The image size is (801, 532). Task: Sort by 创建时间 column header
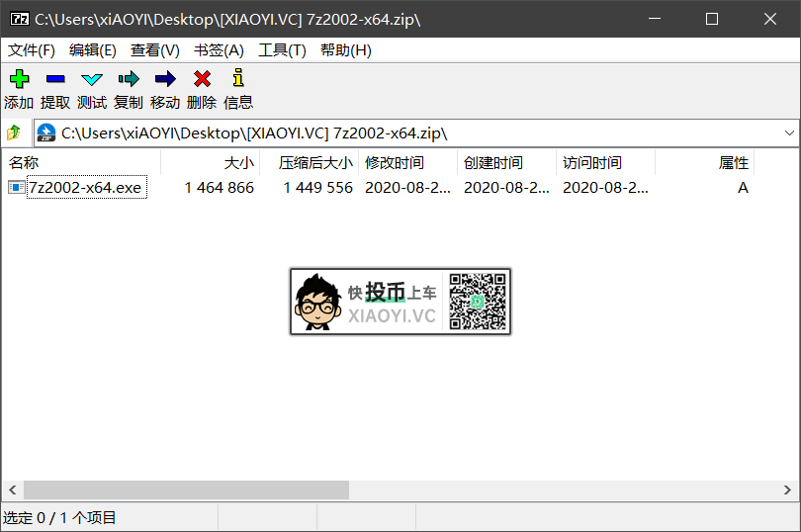pyautogui.click(x=506, y=162)
